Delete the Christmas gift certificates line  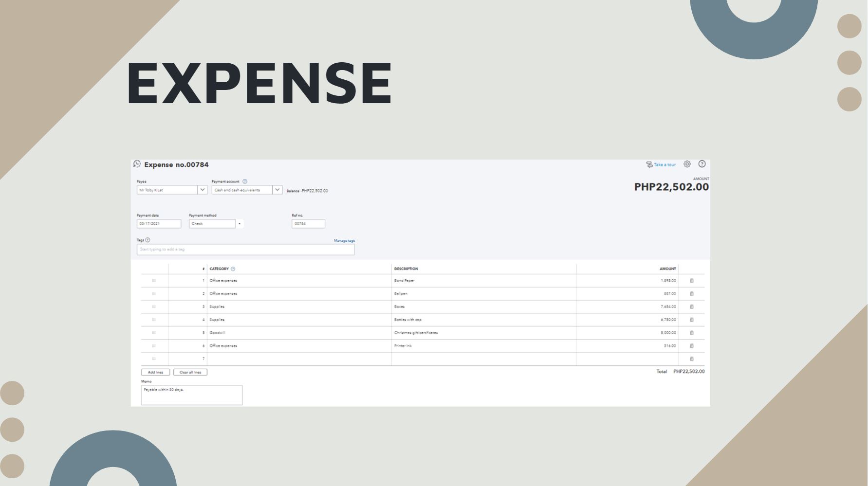(x=692, y=333)
